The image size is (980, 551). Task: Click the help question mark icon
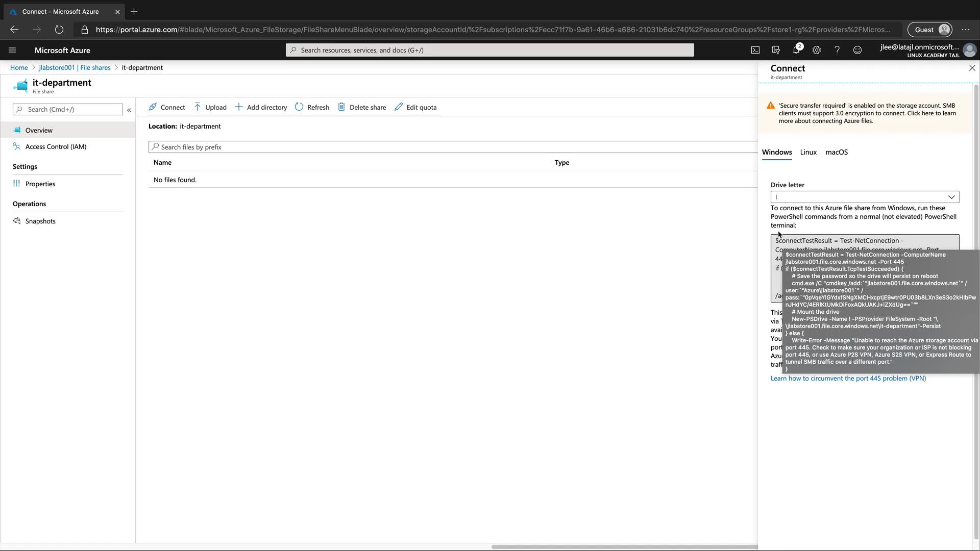point(837,50)
